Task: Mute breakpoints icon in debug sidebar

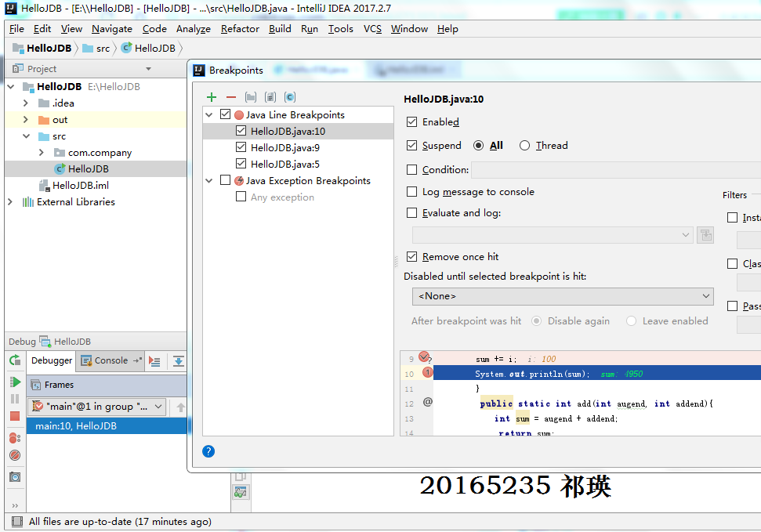Action: click(x=15, y=455)
